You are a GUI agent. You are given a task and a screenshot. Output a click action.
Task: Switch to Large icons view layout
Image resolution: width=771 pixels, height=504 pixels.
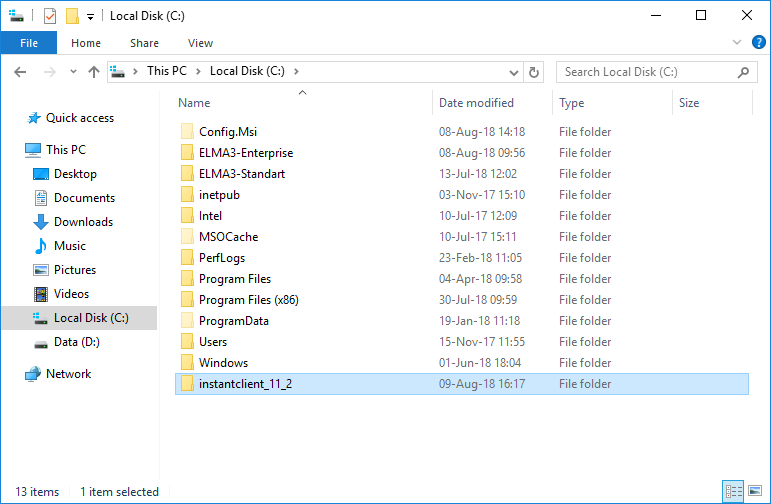click(x=754, y=491)
